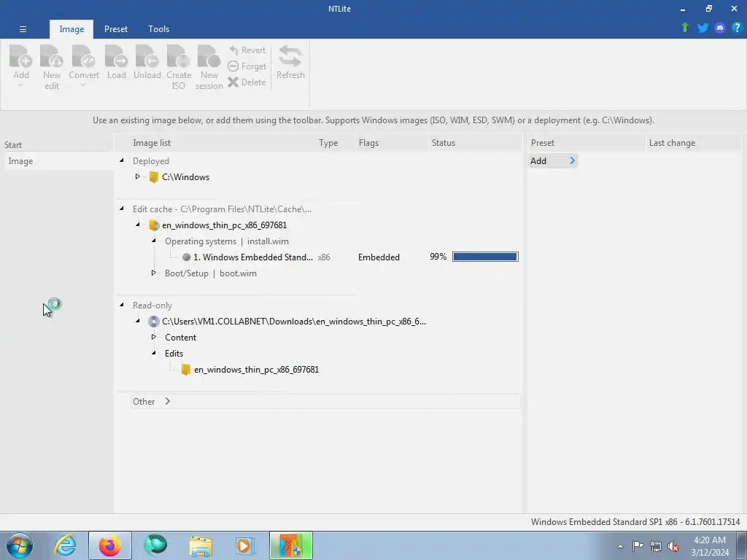Open the Tools tab
The image size is (747, 560).
[158, 29]
